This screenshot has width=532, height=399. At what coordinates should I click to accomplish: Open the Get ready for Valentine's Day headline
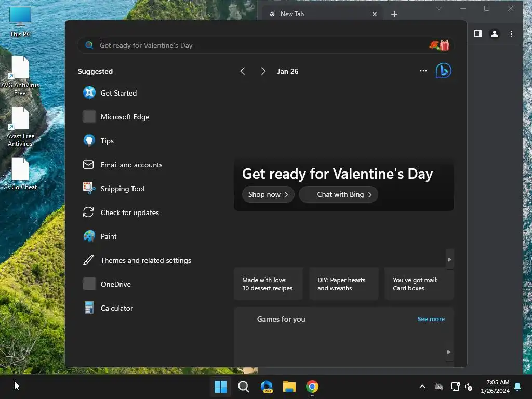337,174
